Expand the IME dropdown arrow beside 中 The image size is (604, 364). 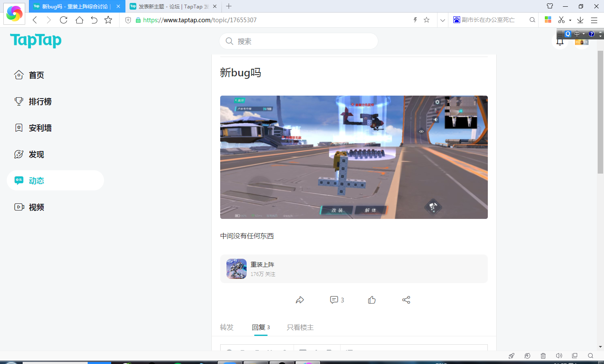[583, 34]
